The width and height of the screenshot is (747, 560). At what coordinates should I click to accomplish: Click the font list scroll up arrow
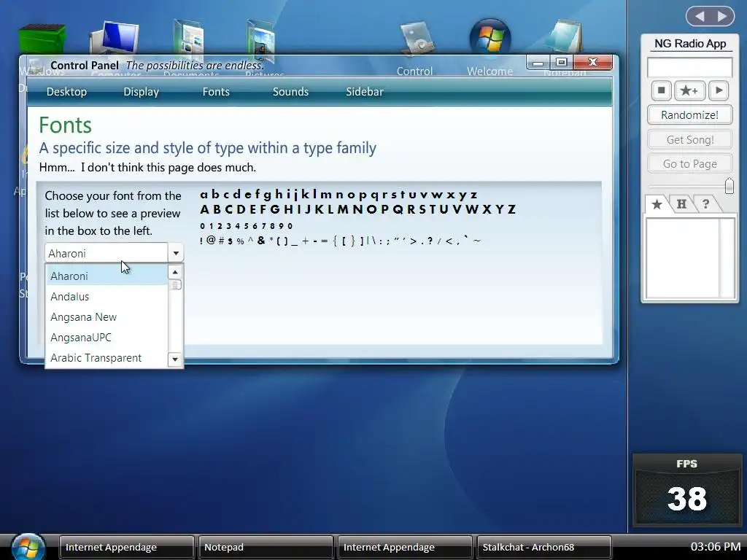click(x=175, y=272)
